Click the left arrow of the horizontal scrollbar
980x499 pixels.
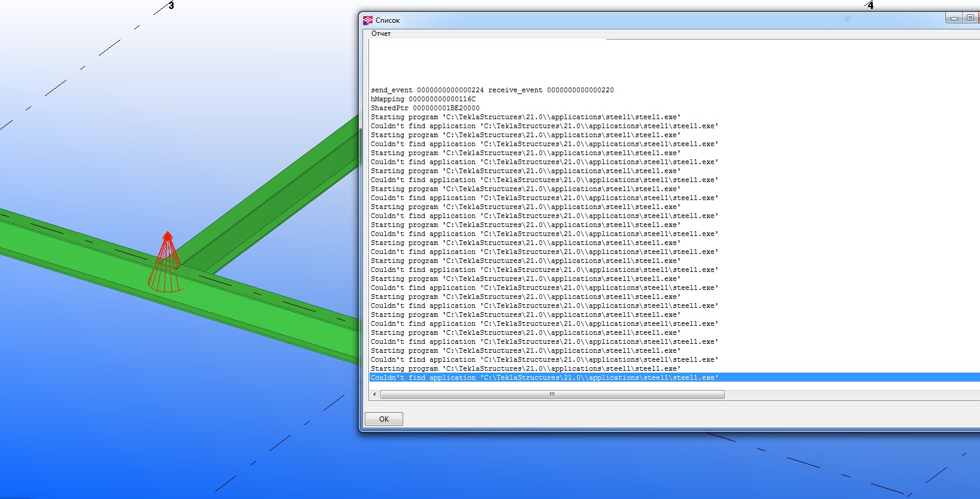pos(375,395)
